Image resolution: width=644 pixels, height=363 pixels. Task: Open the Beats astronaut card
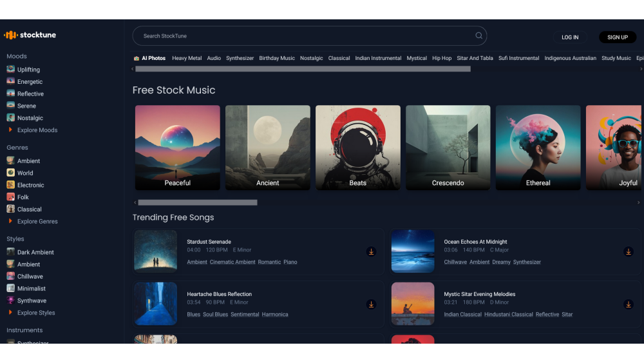tap(357, 148)
